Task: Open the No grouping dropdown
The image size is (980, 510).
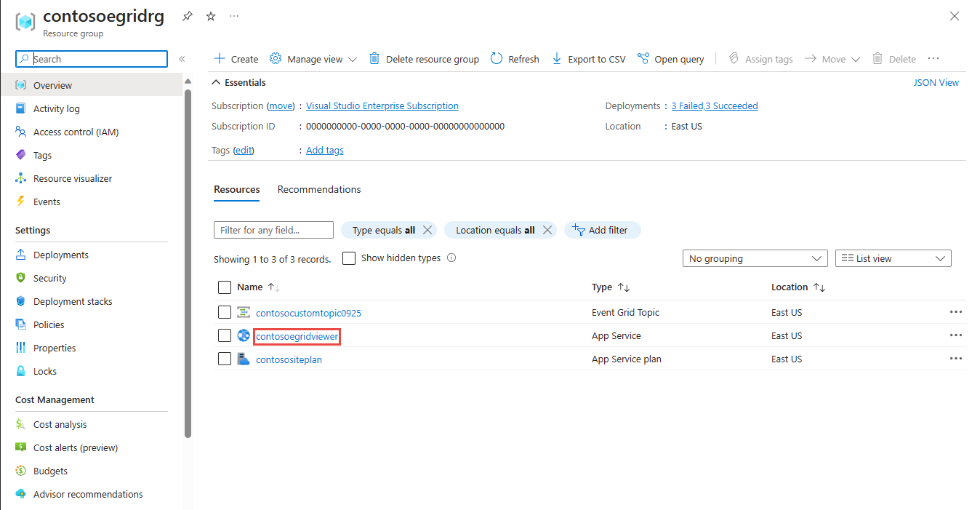Action: pos(755,258)
